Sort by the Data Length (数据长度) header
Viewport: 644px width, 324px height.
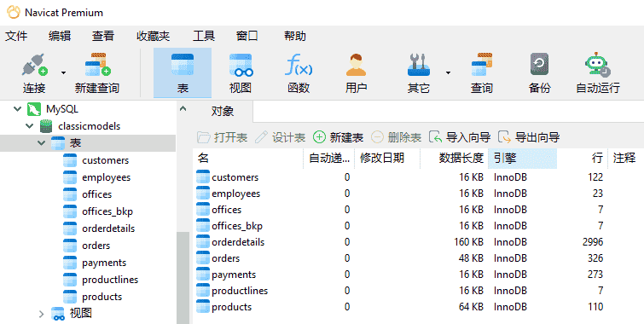coord(455,158)
